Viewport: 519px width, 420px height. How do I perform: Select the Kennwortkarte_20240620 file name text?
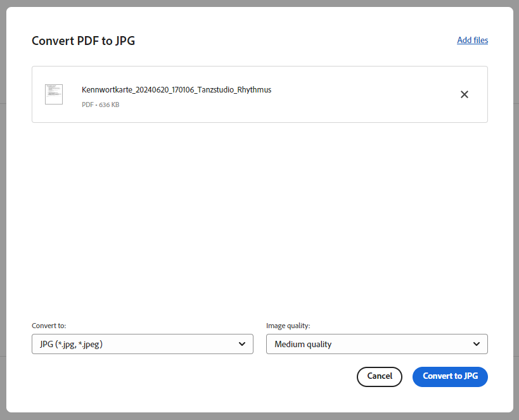176,90
